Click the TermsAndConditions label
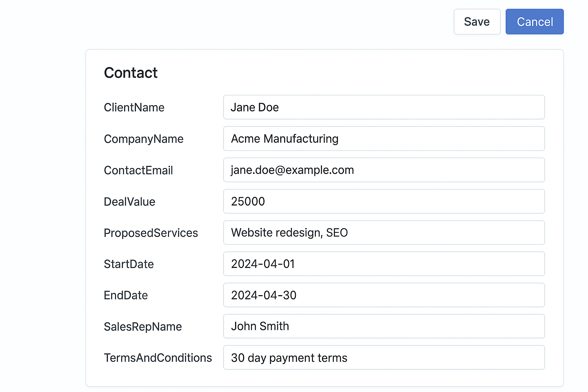The width and height of the screenshot is (588, 392). click(x=158, y=358)
